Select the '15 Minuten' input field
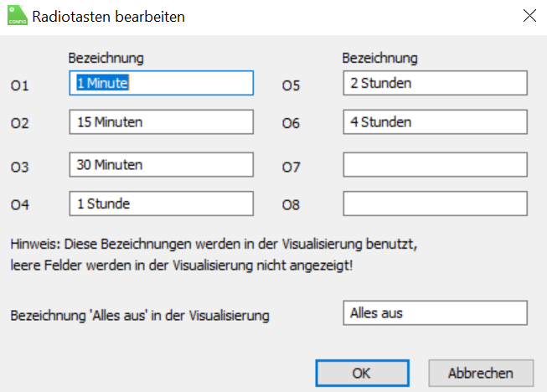 coord(161,122)
